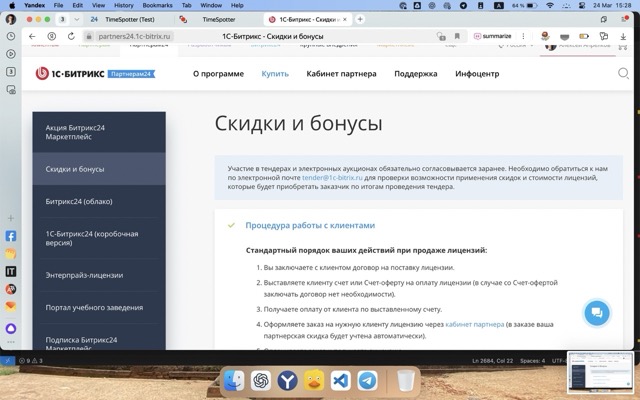The width and height of the screenshot is (640, 400).
Task: Click the Alice assistant icon in sidebar
Action: 11,328
